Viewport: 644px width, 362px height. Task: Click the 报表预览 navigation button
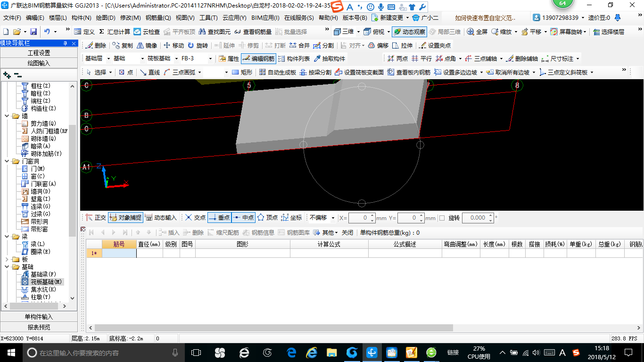(39, 327)
